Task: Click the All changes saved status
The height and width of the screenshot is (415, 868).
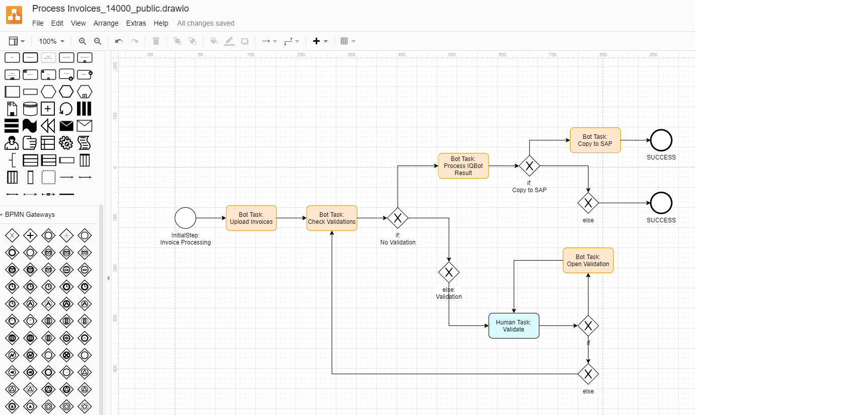Action: (x=205, y=23)
